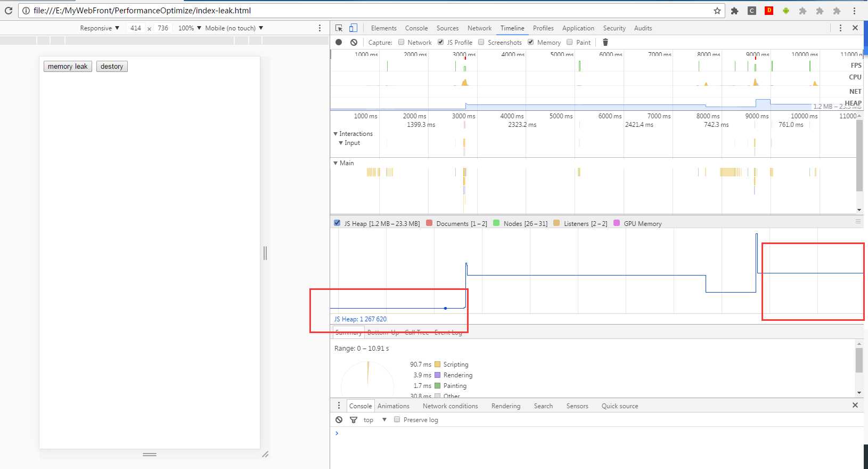Click the destory button
868x469 pixels.
click(x=112, y=67)
